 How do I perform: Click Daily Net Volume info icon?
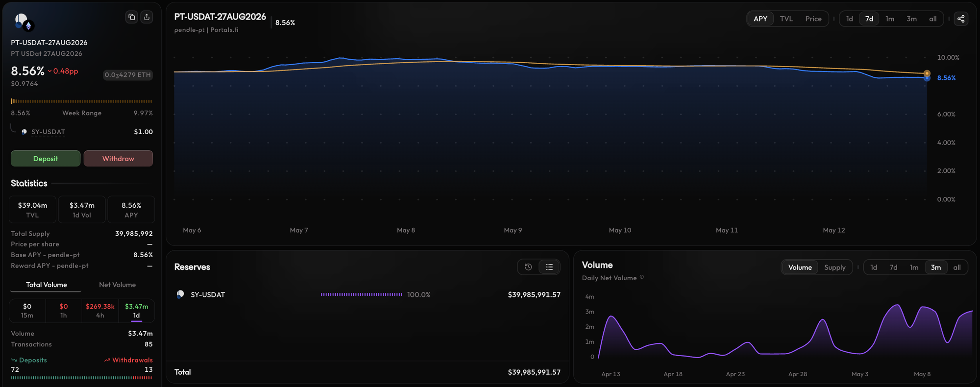(642, 277)
